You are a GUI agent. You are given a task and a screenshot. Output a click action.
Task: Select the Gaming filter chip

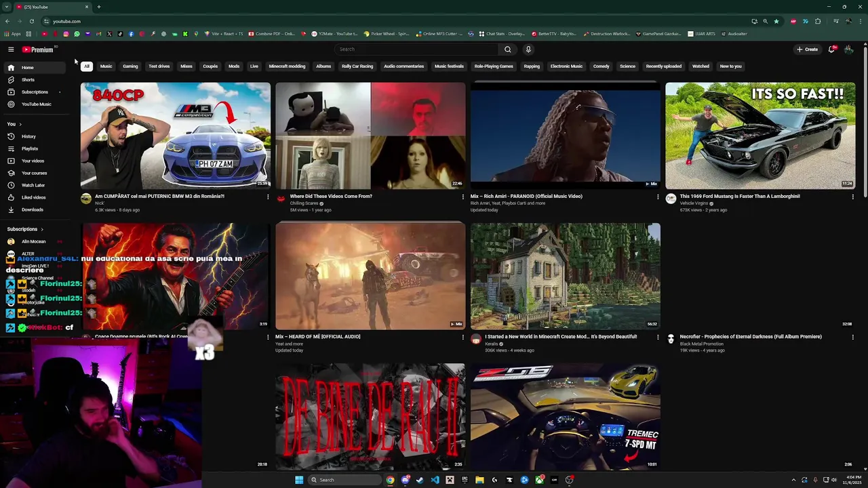(x=130, y=66)
